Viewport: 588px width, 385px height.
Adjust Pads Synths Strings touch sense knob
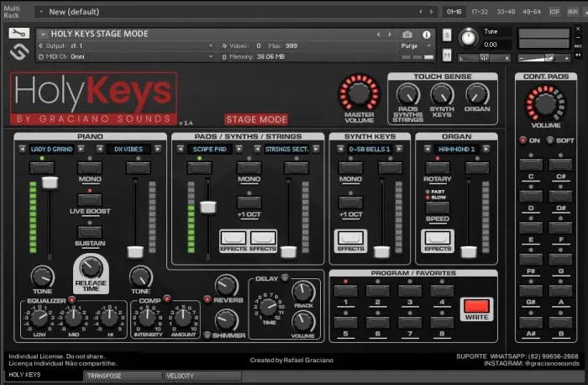(x=408, y=94)
